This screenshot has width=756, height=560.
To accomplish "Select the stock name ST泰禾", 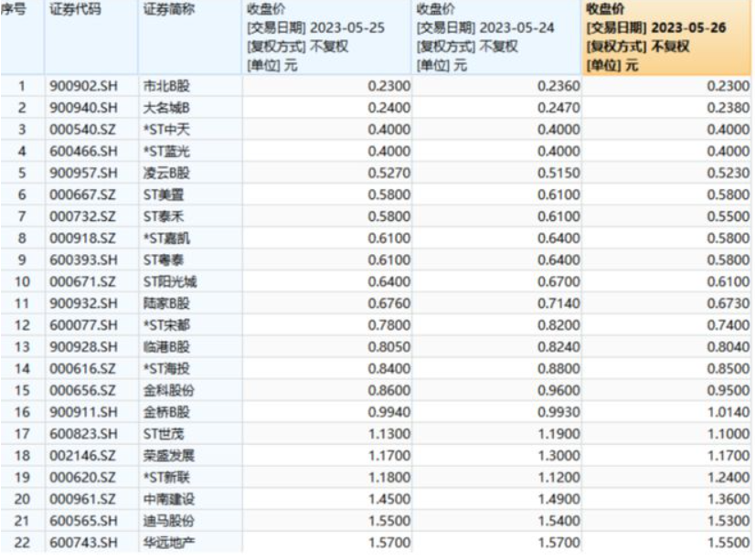I will (x=164, y=217).
